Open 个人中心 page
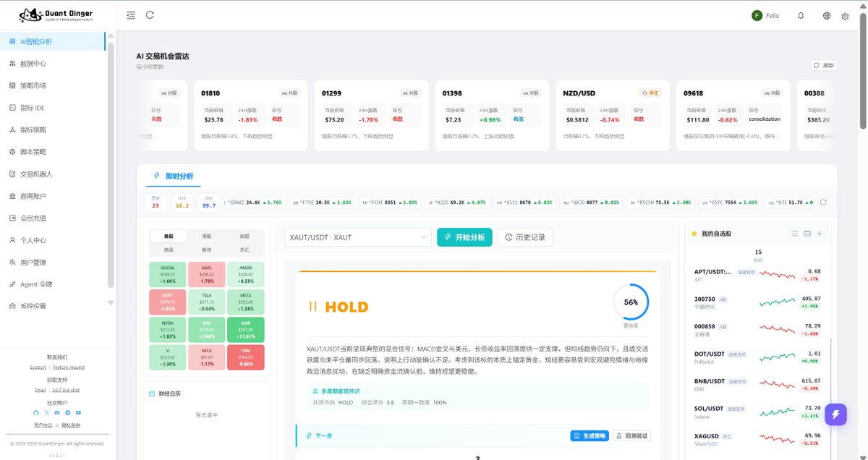This screenshot has height=460, width=868. [x=52, y=240]
